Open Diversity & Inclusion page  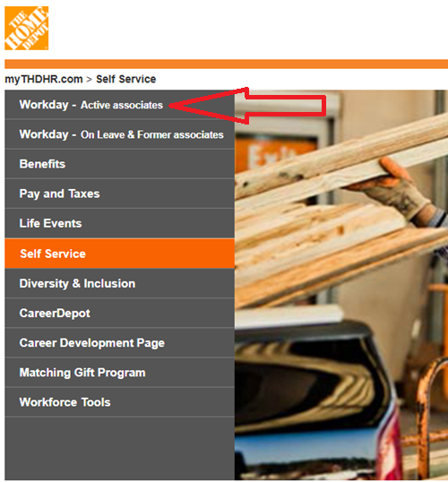coord(119,283)
